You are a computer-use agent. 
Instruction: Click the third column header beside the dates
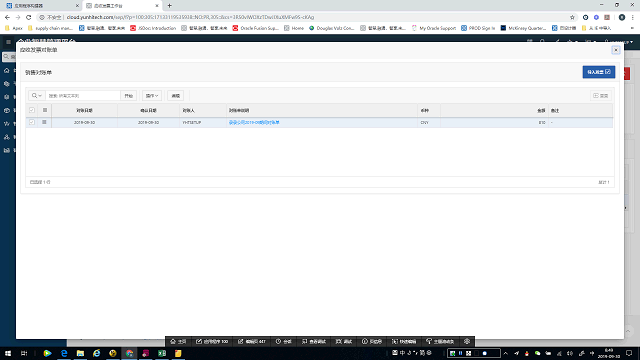point(203,111)
